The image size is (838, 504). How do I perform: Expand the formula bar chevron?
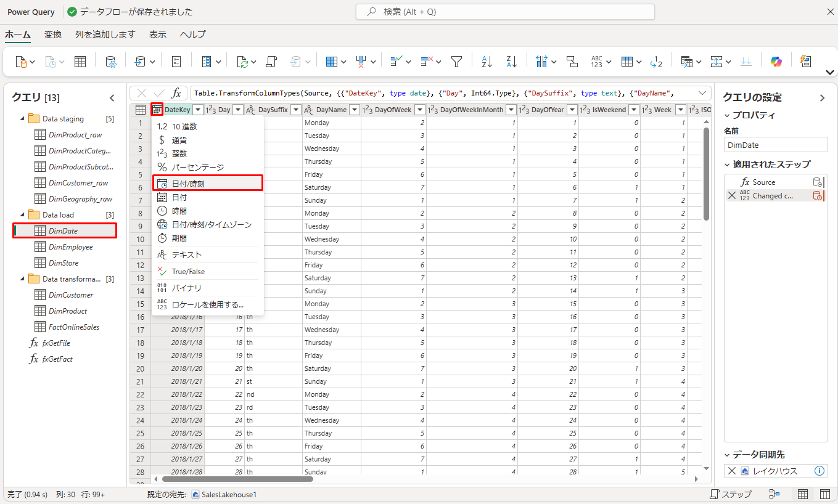pyautogui.click(x=702, y=93)
